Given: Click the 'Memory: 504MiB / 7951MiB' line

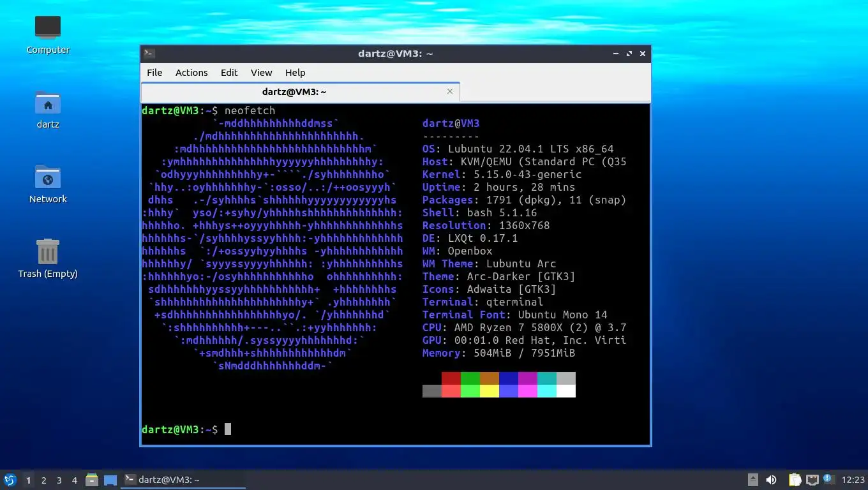Looking at the screenshot, I should tap(498, 353).
